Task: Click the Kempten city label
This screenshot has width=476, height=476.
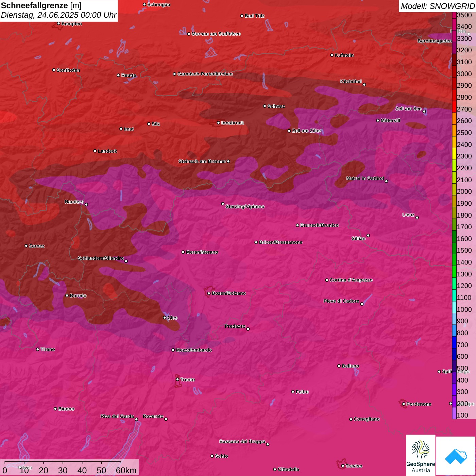Action: (x=71, y=23)
